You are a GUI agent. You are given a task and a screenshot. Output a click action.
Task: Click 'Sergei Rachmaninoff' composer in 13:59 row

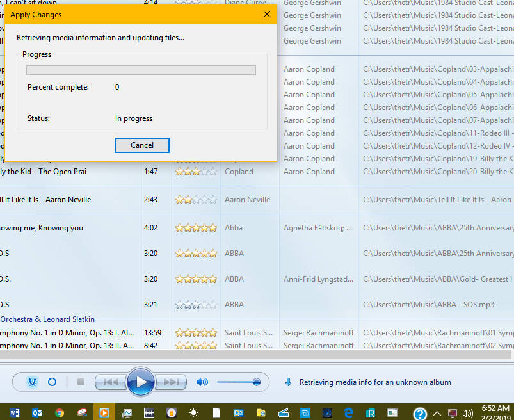319,333
